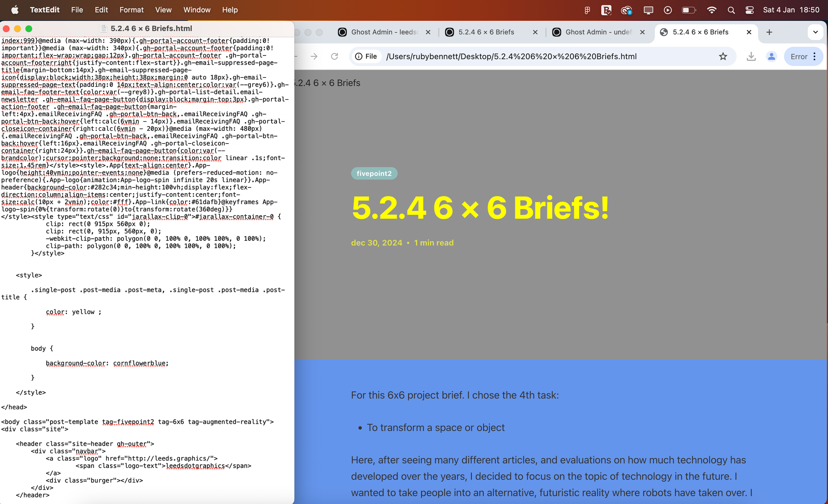Open Chrome downloads icon
This screenshot has height=504, width=828.
[x=751, y=56]
